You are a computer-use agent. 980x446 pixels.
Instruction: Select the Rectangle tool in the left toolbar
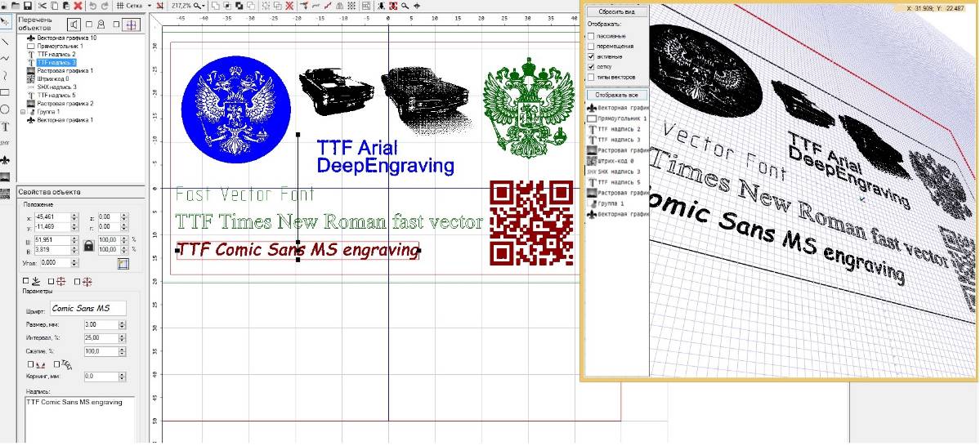click(x=5, y=92)
